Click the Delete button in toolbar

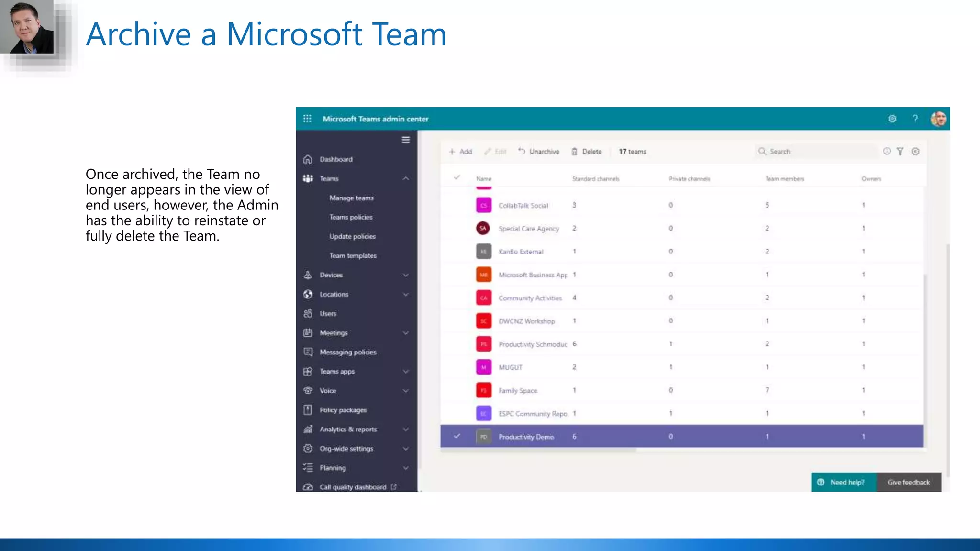point(586,152)
